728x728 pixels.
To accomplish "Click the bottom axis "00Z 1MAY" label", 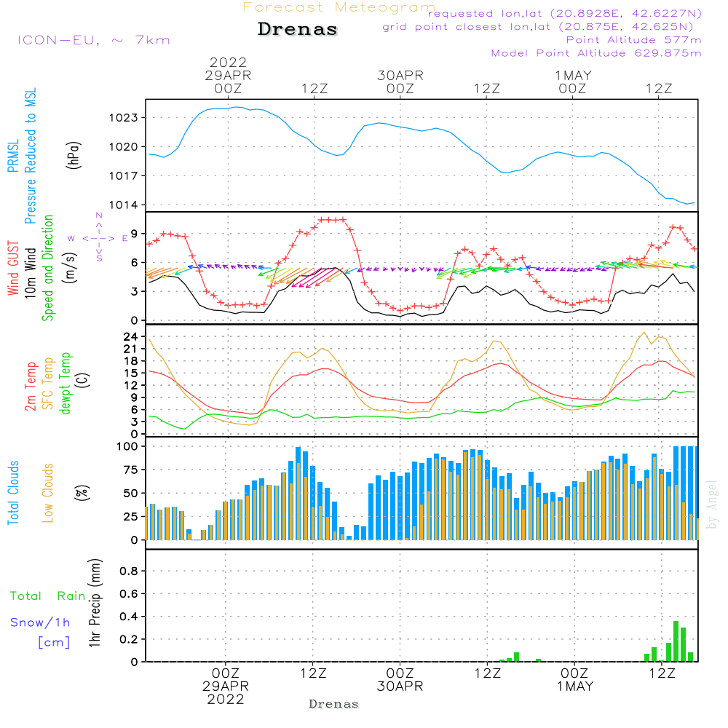I will (575, 680).
